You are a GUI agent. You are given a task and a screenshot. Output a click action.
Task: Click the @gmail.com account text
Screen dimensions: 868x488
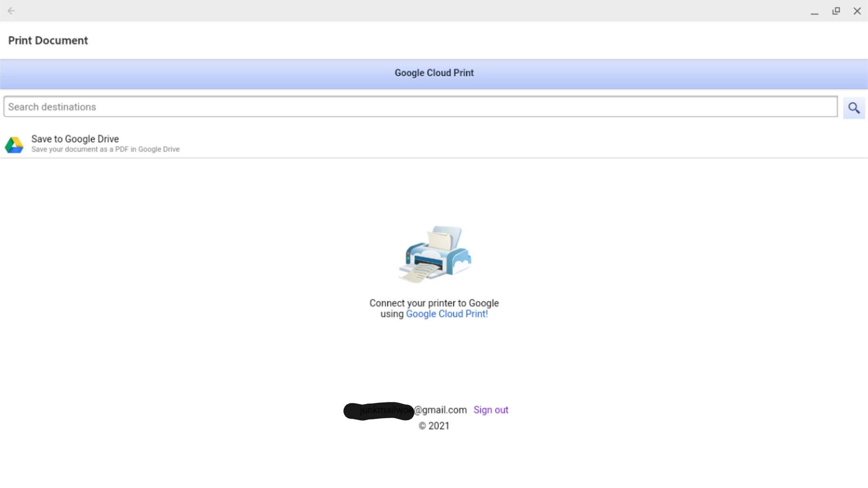440,410
